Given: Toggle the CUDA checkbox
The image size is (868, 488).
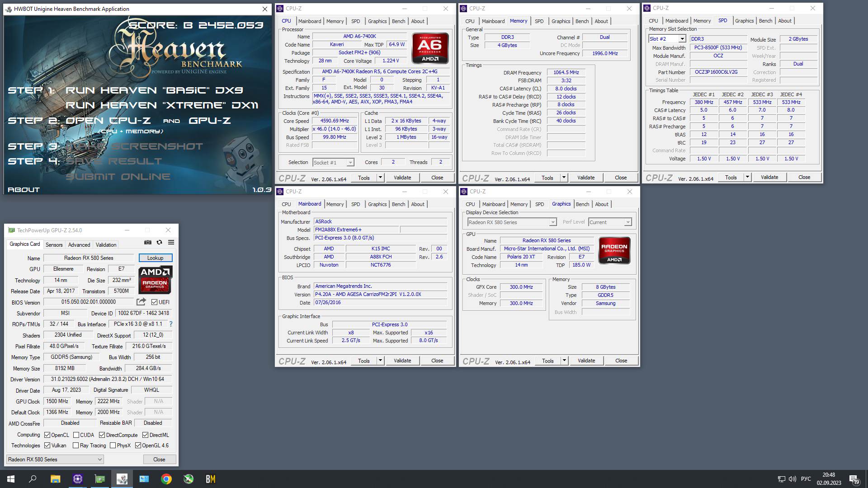Looking at the screenshot, I should tap(76, 435).
